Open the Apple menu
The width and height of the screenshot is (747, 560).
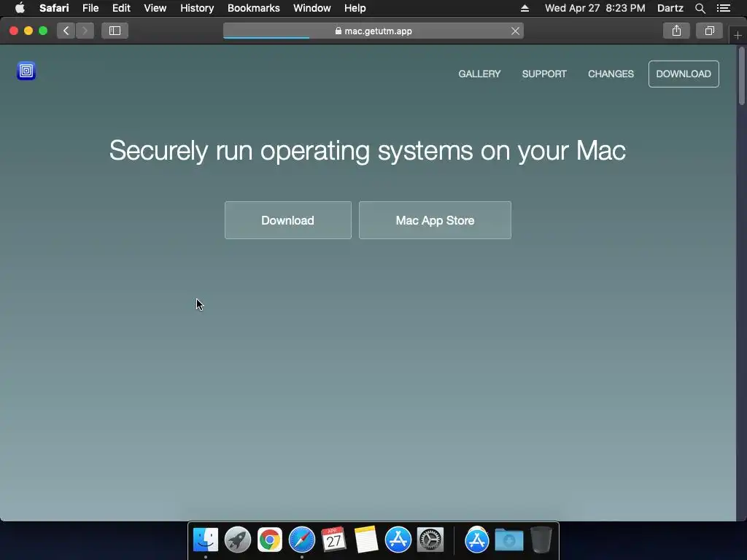coord(20,8)
